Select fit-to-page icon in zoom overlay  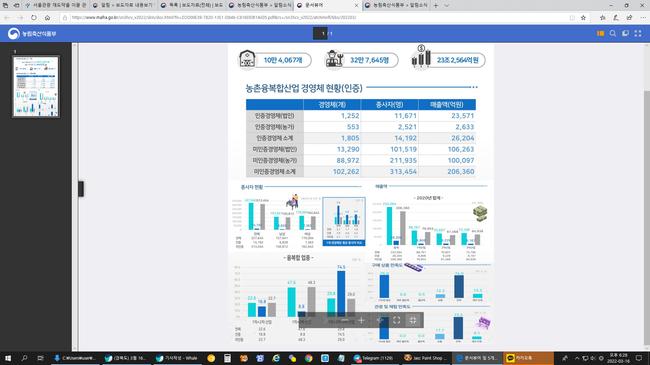tap(396, 320)
